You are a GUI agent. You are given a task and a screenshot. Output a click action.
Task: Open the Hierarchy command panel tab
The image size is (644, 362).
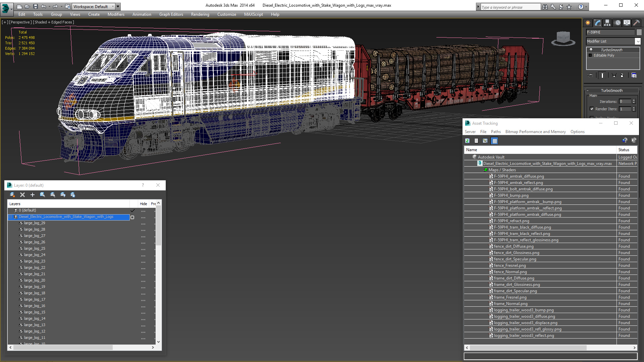(x=607, y=23)
